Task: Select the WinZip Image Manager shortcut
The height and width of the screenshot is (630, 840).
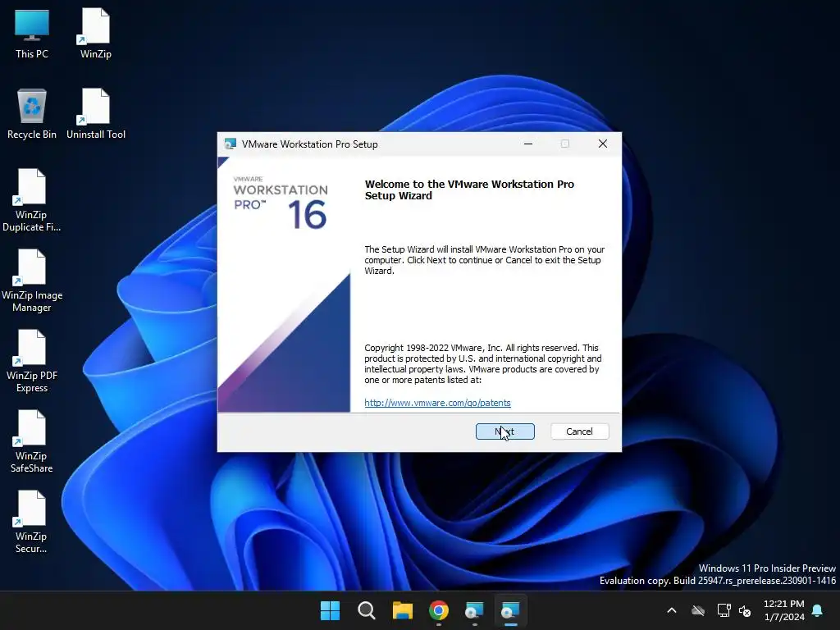Action: [x=32, y=281]
